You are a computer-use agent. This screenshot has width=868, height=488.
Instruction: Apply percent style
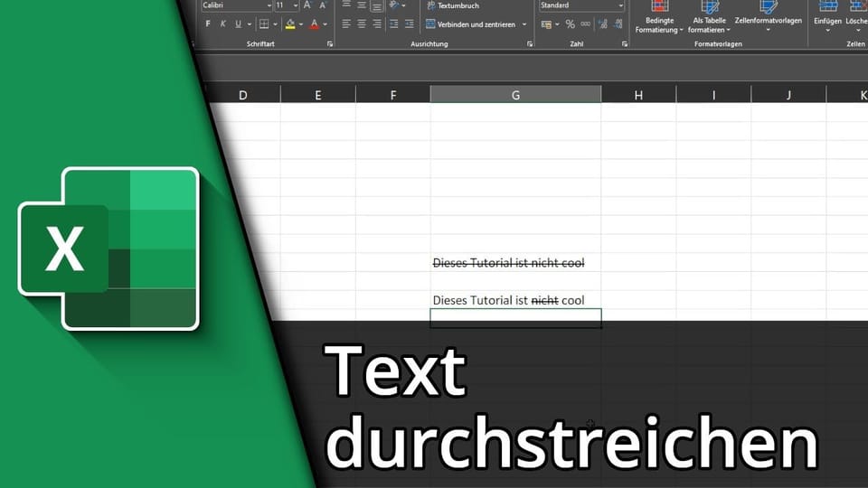pyautogui.click(x=571, y=24)
